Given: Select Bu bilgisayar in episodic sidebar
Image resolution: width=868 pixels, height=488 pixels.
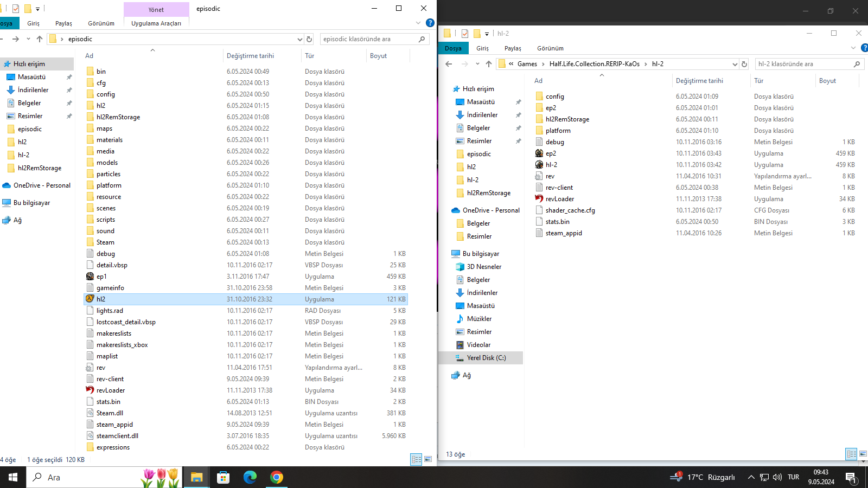Looking at the screenshot, I should (x=37, y=203).
